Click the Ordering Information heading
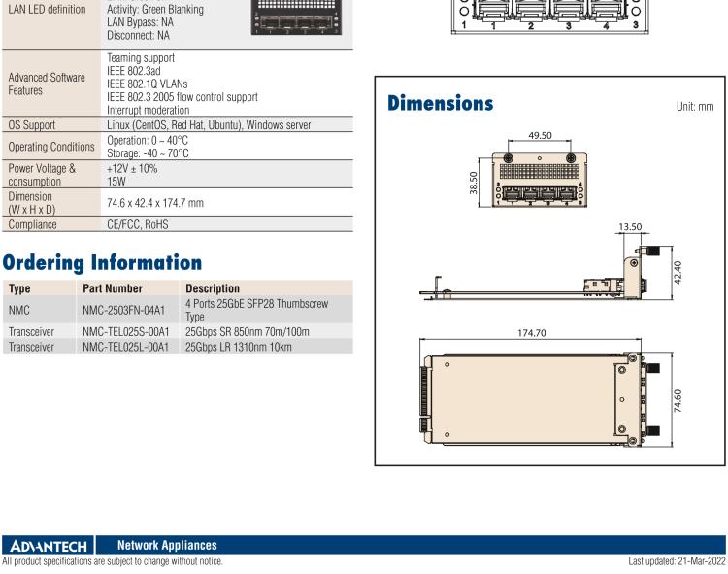Viewport: 728px width, 574px height. click(x=101, y=262)
